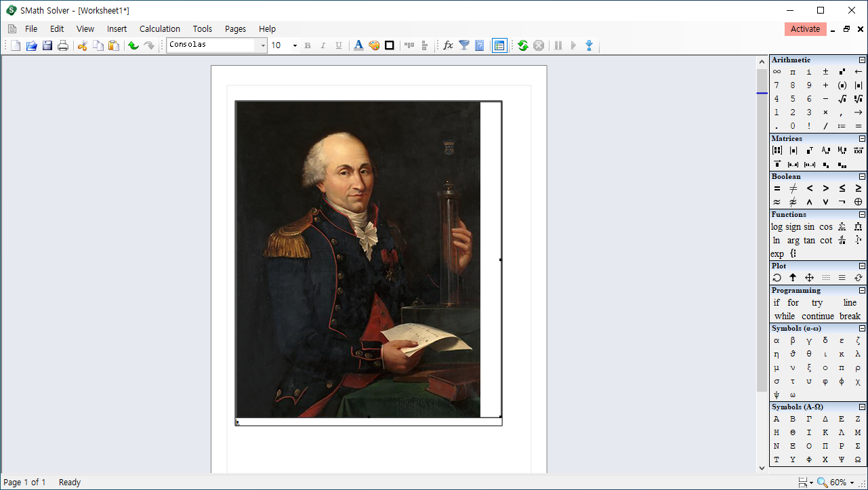The height and width of the screenshot is (490, 868).
Task: Open the Tools menu
Action: [203, 29]
